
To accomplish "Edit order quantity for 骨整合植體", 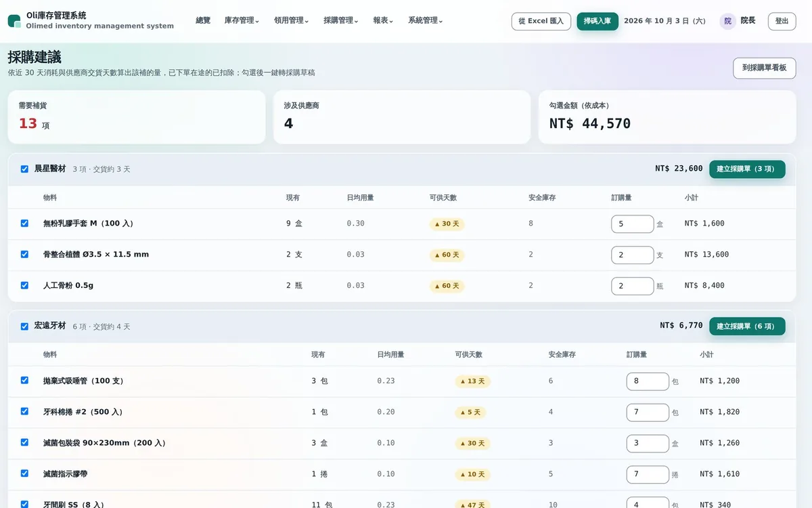I will point(633,255).
